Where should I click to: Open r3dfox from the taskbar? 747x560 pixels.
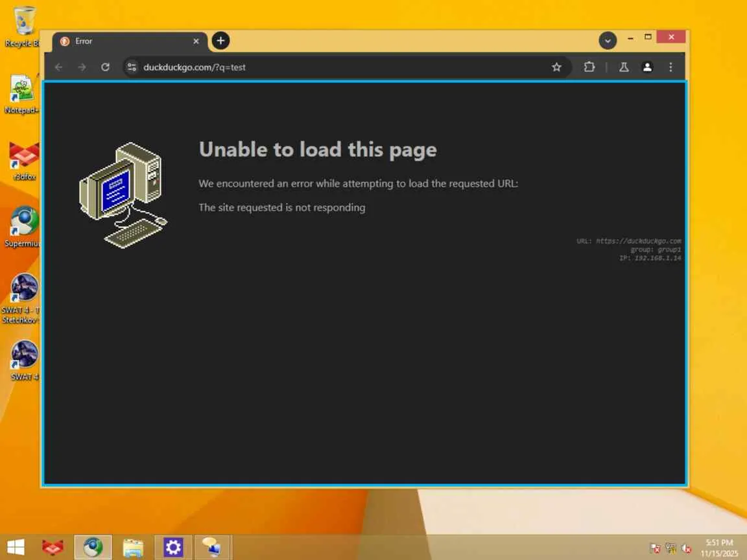tap(53, 547)
